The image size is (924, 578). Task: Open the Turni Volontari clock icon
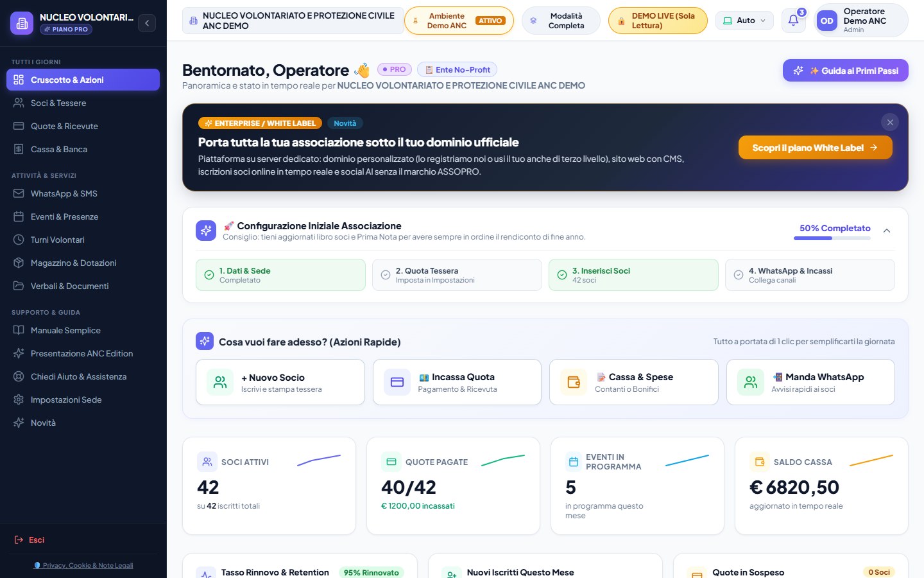coord(19,240)
